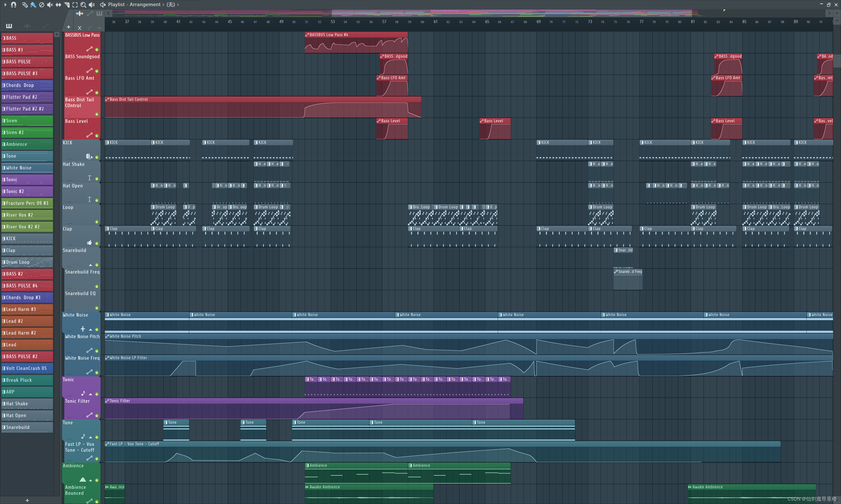
Task: Click the pattern add icon at bottom left
Action: 27,500
